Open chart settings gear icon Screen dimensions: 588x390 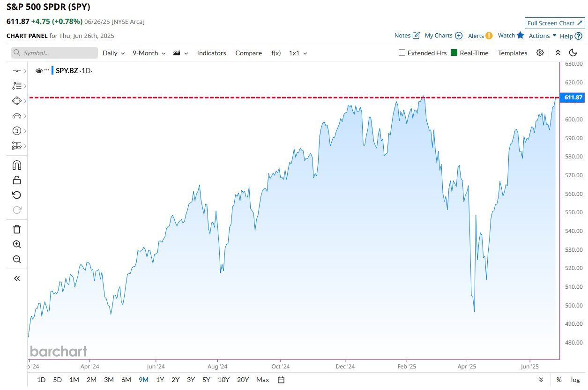click(540, 52)
